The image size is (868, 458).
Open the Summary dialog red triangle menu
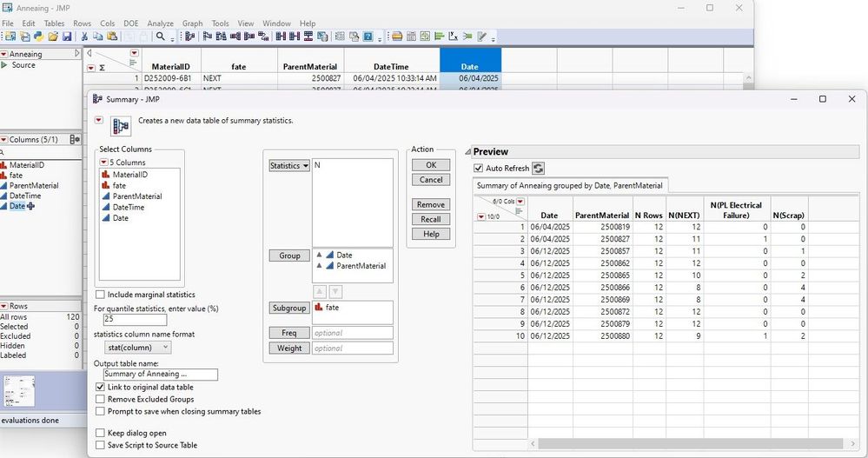tap(98, 120)
